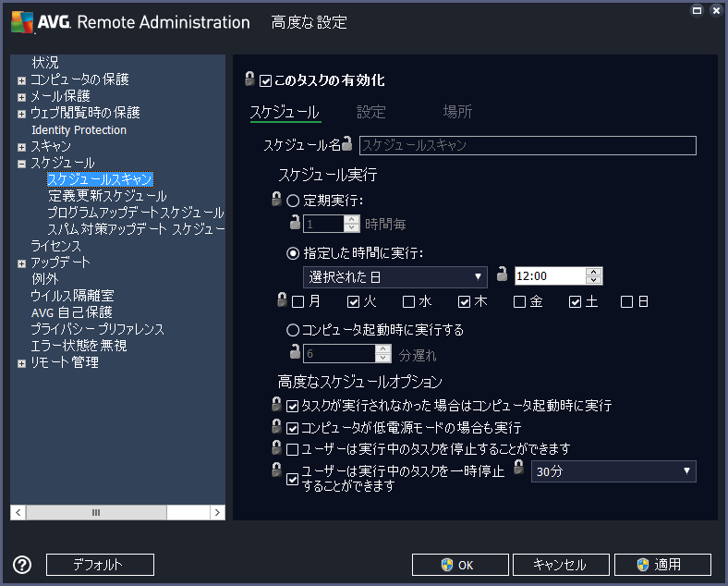
Task: Click the lock icon beside the 12:00 time field
Action: [x=502, y=274]
